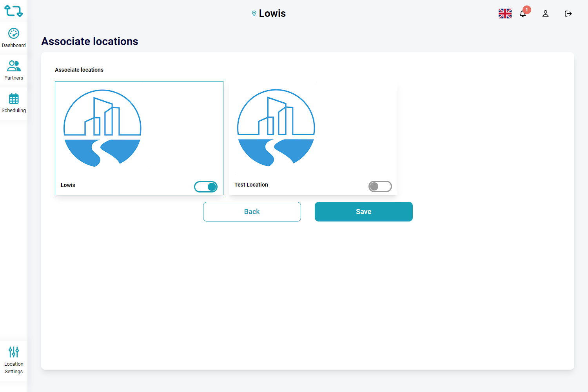
Task: Open the user profile icon
Action: pyautogui.click(x=545, y=14)
